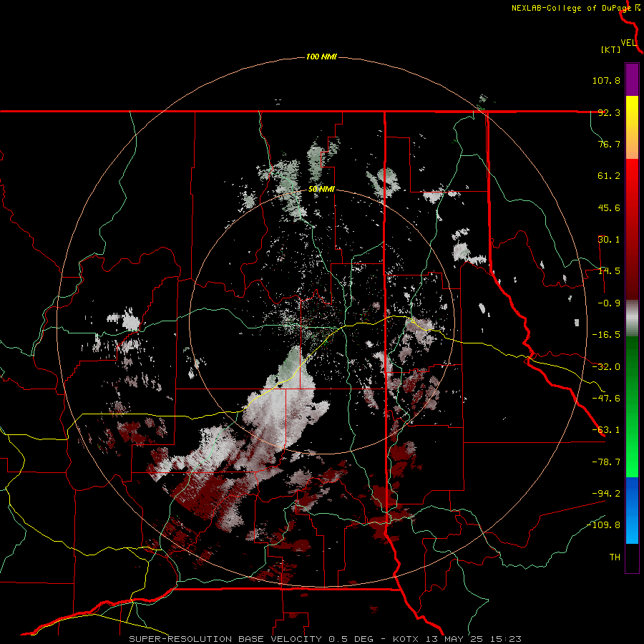The width and height of the screenshot is (644, 644).
Task: Click the SUPER-RESOLUTION BASE VELOCITY caption text
Action: 225,639
